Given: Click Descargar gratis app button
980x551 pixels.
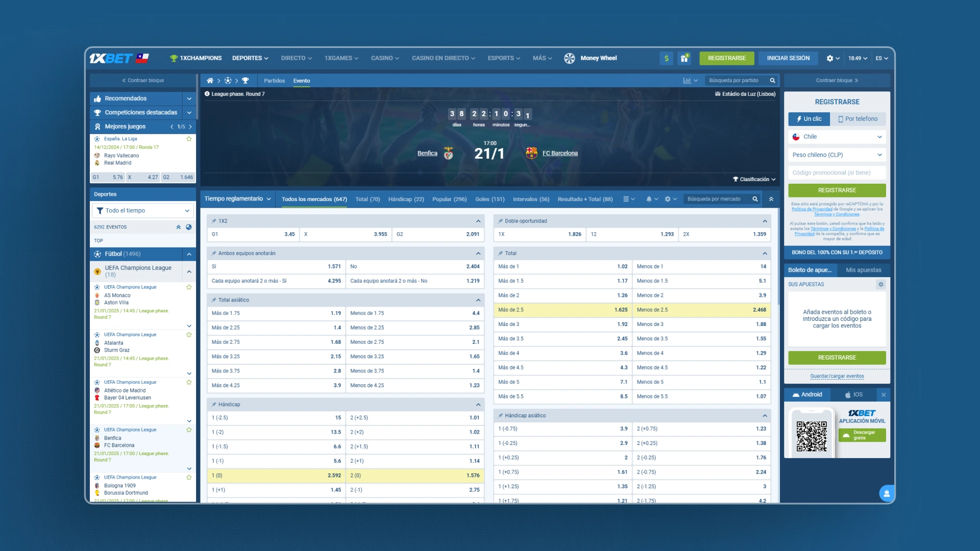Looking at the screenshot, I should 862,435.
